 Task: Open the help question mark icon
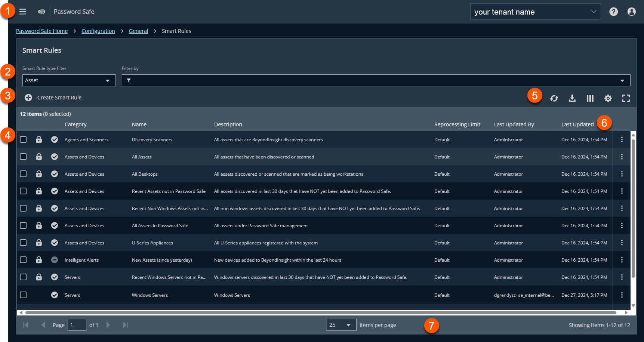[x=613, y=12]
